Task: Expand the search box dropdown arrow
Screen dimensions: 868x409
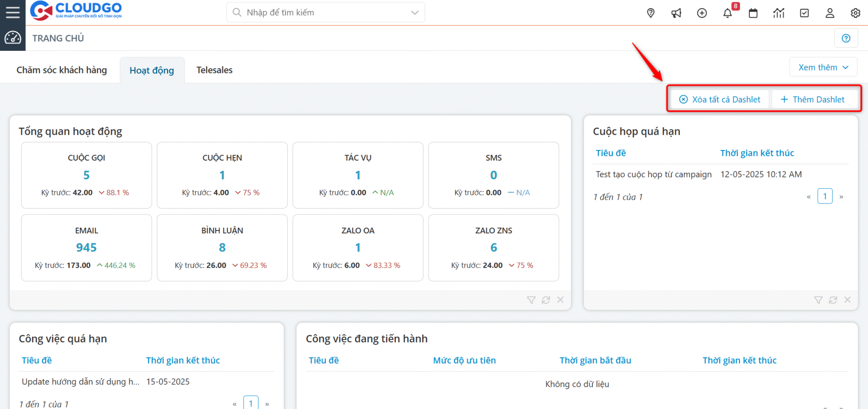Action: [x=415, y=13]
